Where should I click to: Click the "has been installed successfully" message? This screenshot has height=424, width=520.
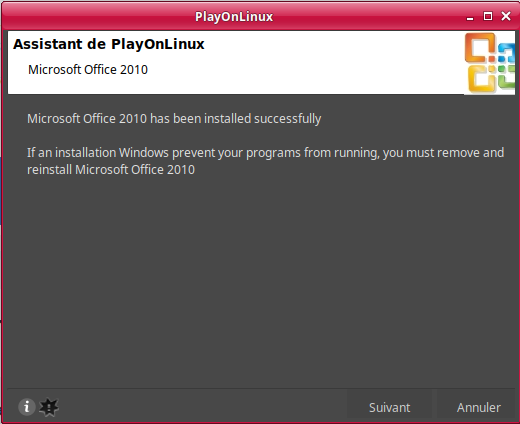click(235, 119)
